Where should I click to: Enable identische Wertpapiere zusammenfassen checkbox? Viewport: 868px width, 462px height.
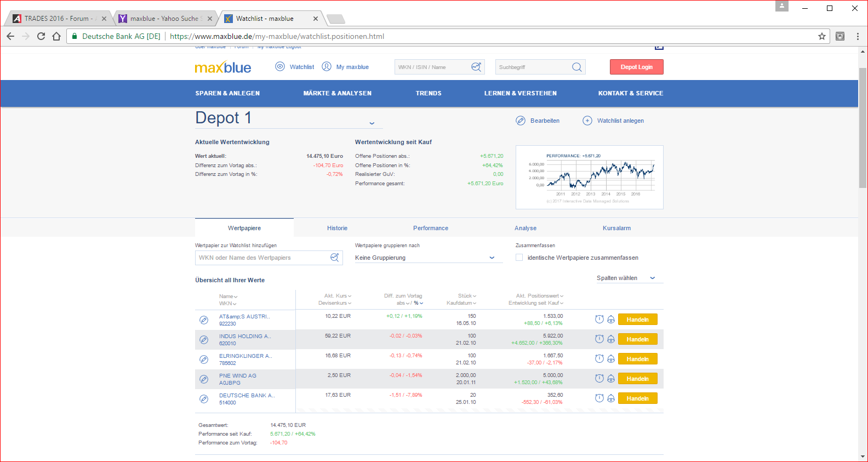pyautogui.click(x=519, y=258)
